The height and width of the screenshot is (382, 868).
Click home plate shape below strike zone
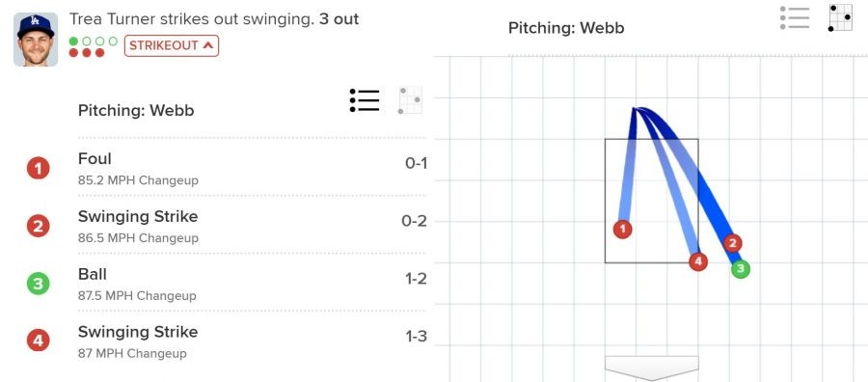click(652, 368)
